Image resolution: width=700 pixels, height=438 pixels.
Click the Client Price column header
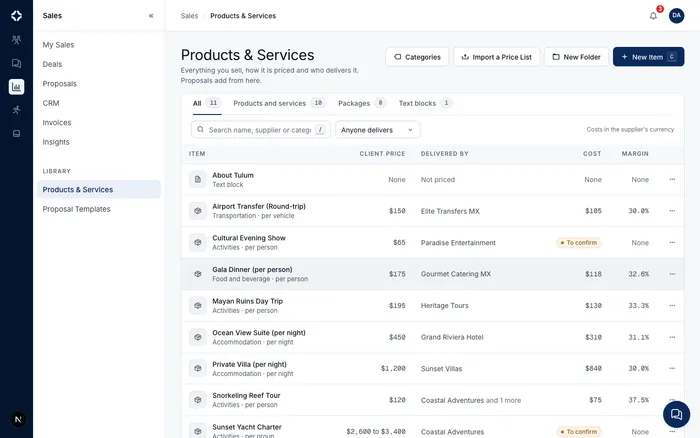[382, 154]
